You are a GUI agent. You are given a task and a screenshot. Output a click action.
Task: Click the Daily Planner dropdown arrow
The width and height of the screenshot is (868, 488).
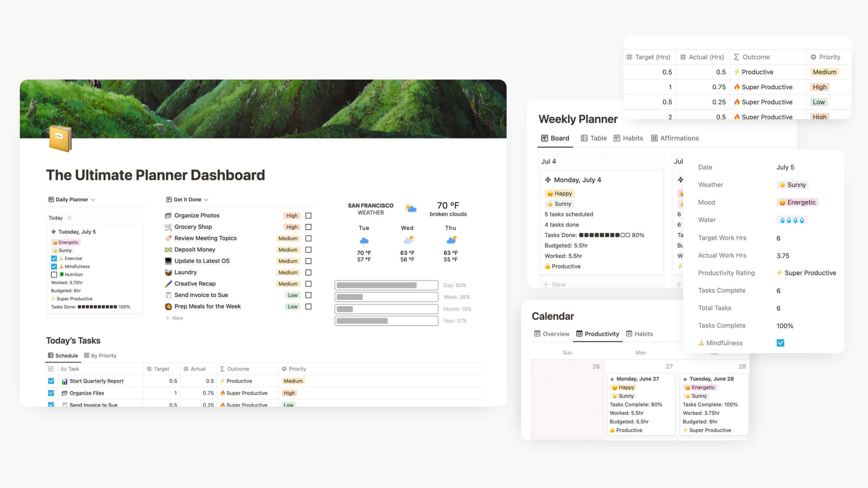(x=92, y=200)
